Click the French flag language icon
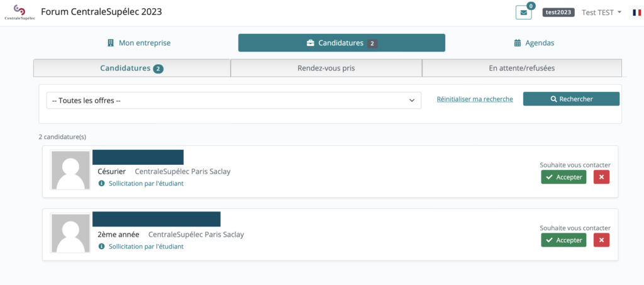This screenshot has width=644, height=285. (636, 13)
